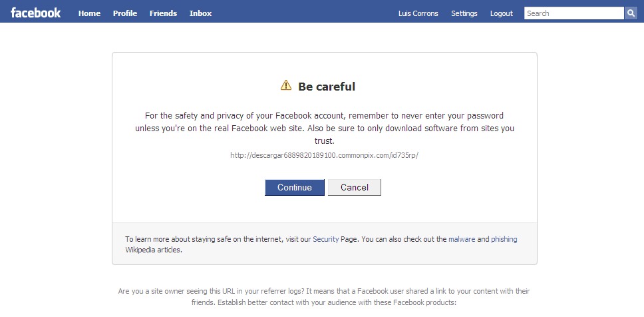Click the Facebook logo
644x317 pixels.
pos(36,13)
